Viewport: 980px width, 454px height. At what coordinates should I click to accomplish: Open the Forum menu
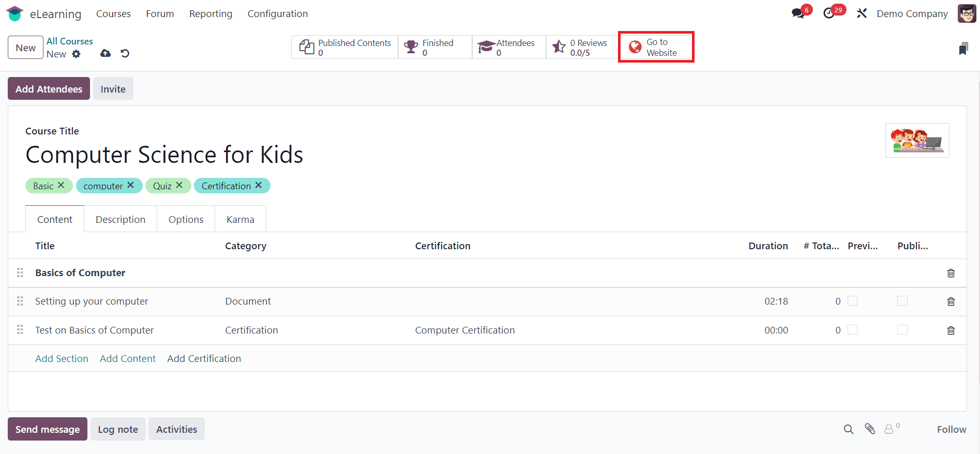coord(160,14)
